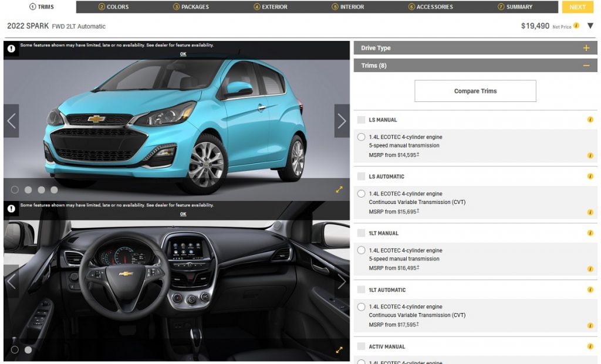Check the 1LT MANUAL compare checkbox
Viewport: 601px width, 364px height.
(x=361, y=233)
